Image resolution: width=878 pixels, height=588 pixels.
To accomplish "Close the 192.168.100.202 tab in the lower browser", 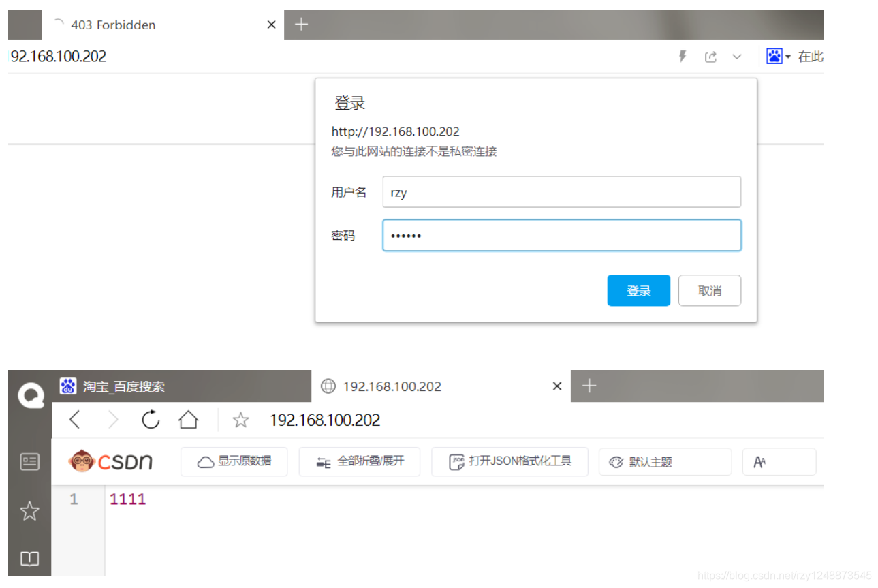I will point(556,386).
